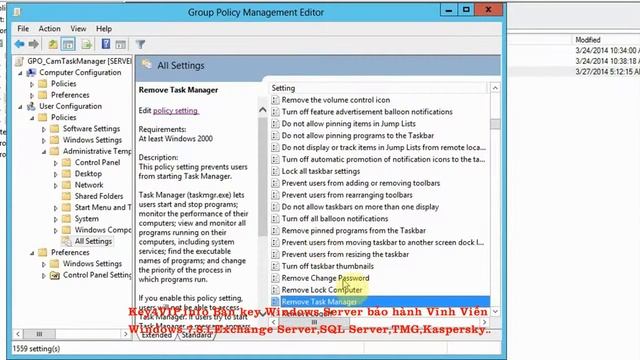Select Windows Settings under Preferences

click(x=92, y=264)
